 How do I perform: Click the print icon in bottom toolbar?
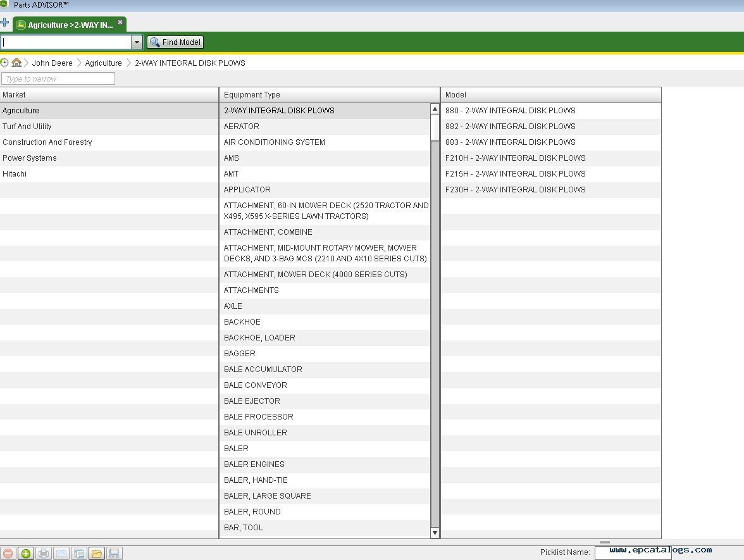pyautogui.click(x=44, y=553)
